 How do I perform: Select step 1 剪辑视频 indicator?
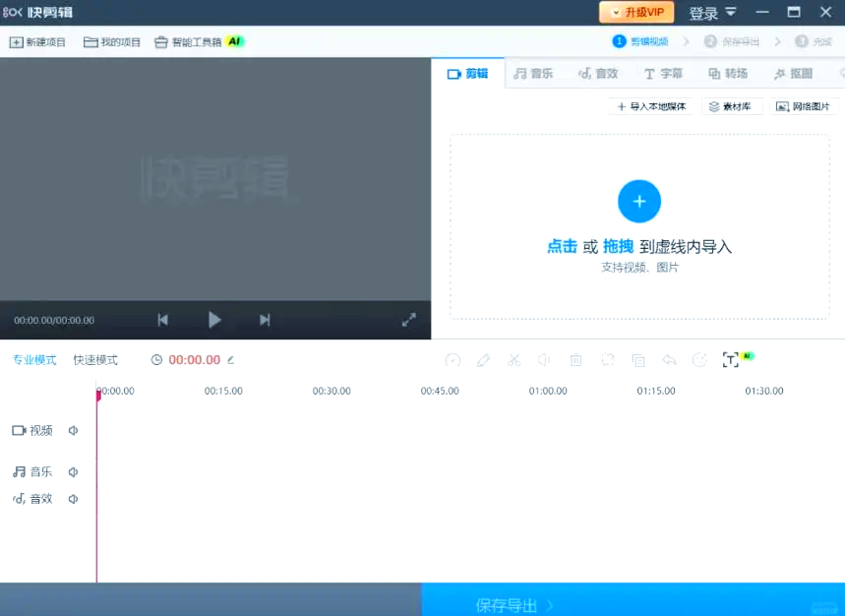[640, 41]
